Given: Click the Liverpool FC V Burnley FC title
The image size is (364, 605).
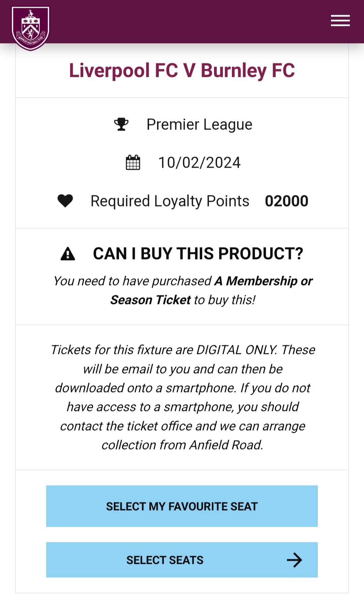Looking at the screenshot, I should pos(182,71).
